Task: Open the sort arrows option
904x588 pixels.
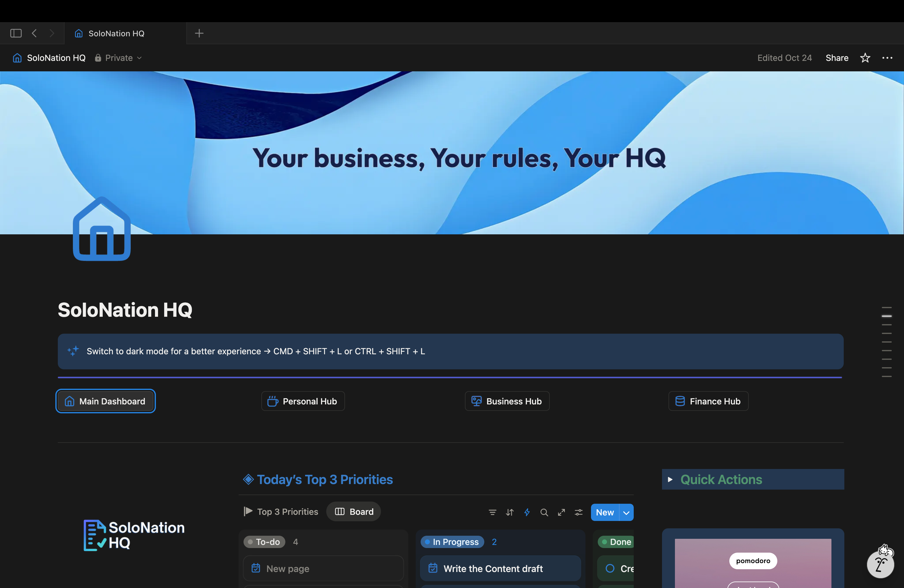Action: coord(509,512)
